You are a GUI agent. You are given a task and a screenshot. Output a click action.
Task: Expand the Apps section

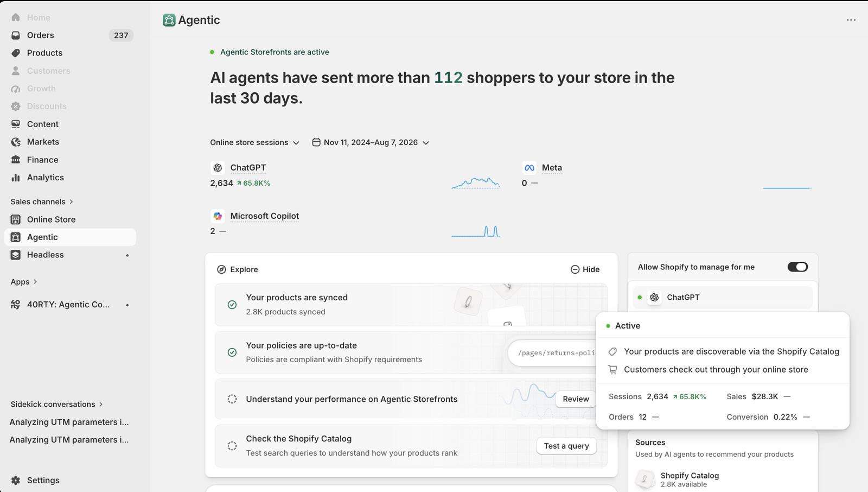click(24, 282)
